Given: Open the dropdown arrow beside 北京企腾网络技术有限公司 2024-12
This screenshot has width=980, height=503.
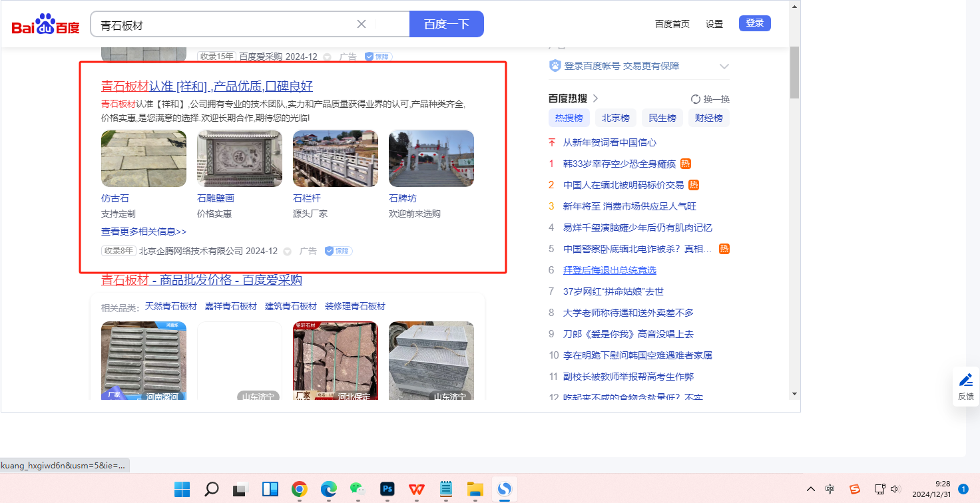Looking at the screenshot, I should 287,251.
